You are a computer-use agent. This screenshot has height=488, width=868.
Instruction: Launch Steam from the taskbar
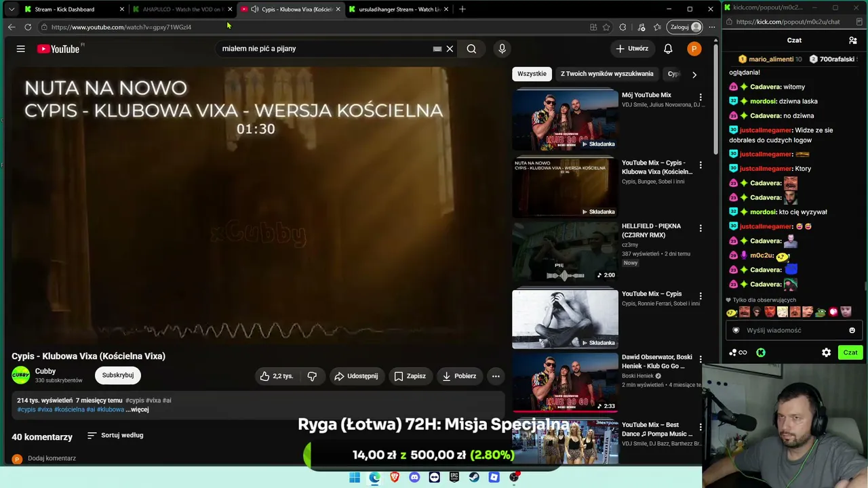[474, 477]
